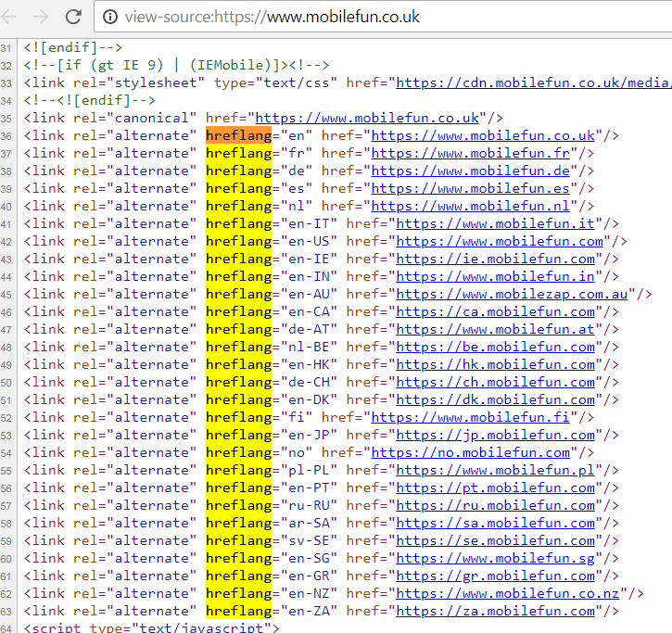This screenshot has height=633, width=672.
Task: Click the hreflang value "en-US"
Action: 309,241
